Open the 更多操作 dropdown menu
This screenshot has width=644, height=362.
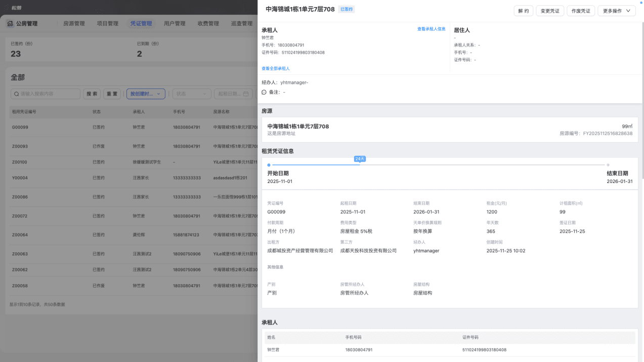coord(617,11)
